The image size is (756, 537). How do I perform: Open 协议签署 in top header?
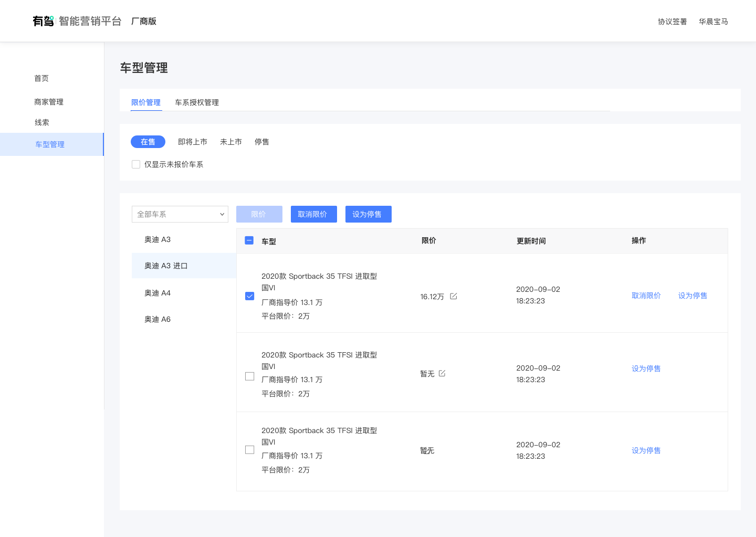click(x=673, y=22)
